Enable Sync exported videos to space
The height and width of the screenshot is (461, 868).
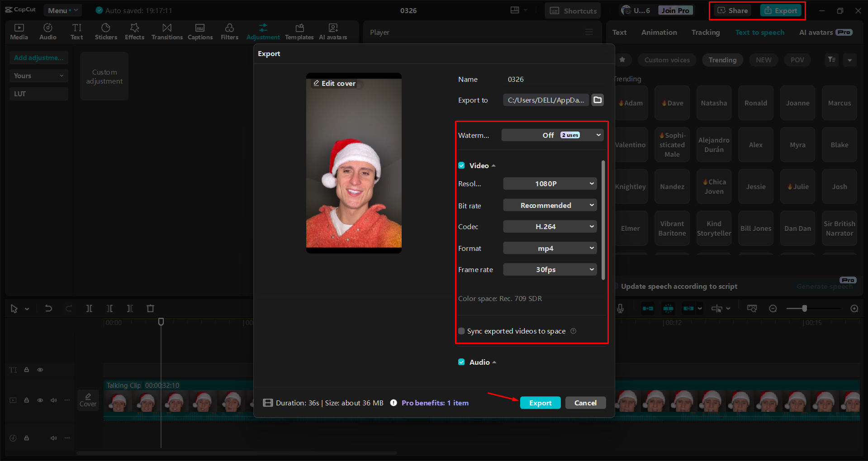coord(461,331)
